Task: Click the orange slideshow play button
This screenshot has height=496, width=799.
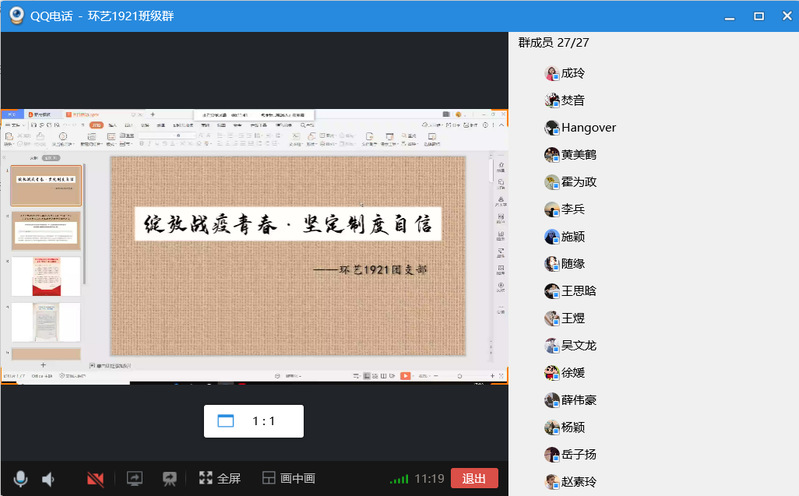Action: [405, 376]
